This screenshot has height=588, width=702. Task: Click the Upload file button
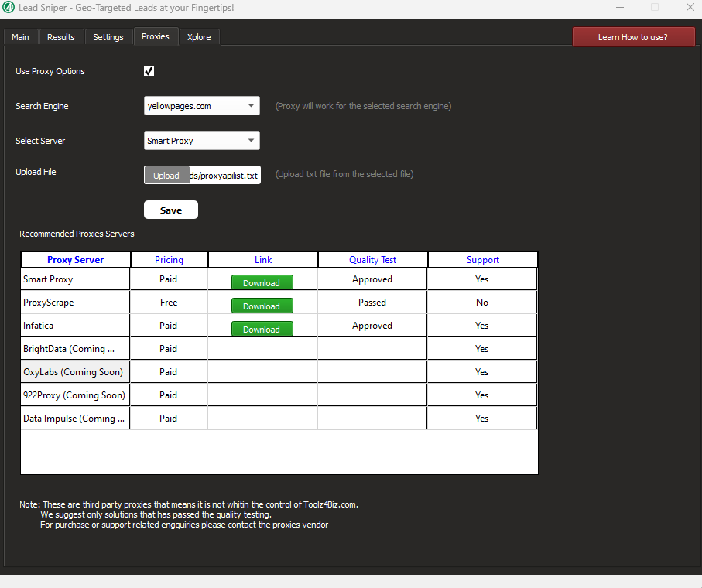(x=166, y=175)
